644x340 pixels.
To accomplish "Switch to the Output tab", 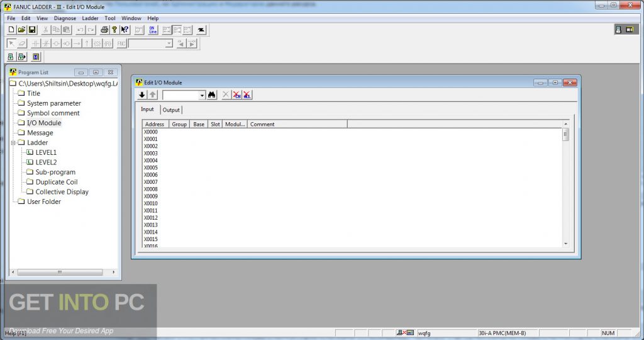I will point(171,110).
